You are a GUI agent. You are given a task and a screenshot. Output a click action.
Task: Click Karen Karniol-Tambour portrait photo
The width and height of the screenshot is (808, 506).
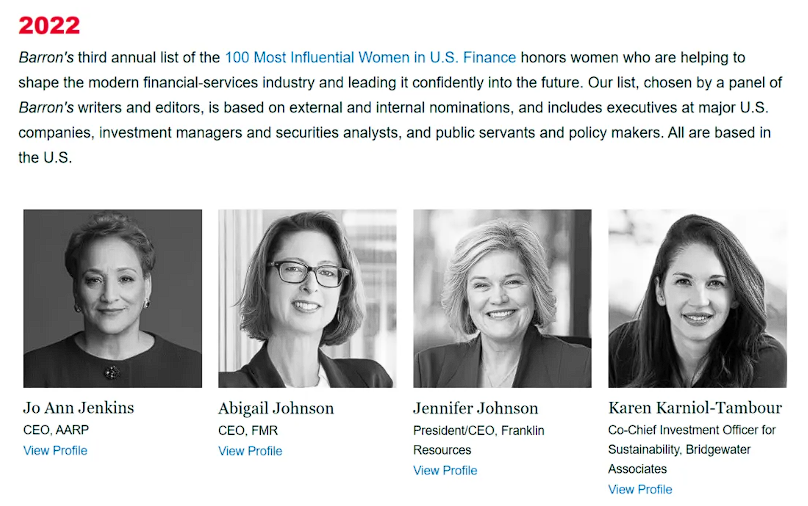(697, 298)
